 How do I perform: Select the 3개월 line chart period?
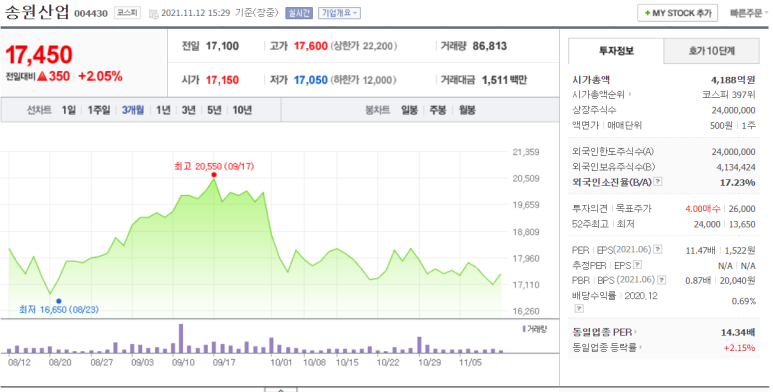(133, 110)
